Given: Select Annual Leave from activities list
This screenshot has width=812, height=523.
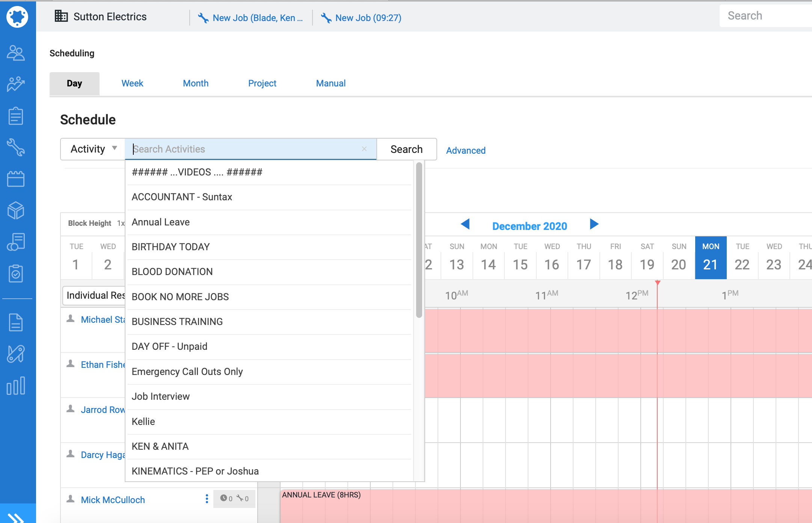Looking at the screenshot, I should coord(161,222).
